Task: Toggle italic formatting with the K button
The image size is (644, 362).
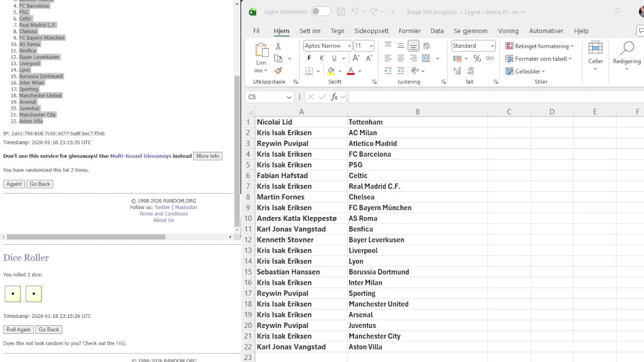Action: (322, 58)
